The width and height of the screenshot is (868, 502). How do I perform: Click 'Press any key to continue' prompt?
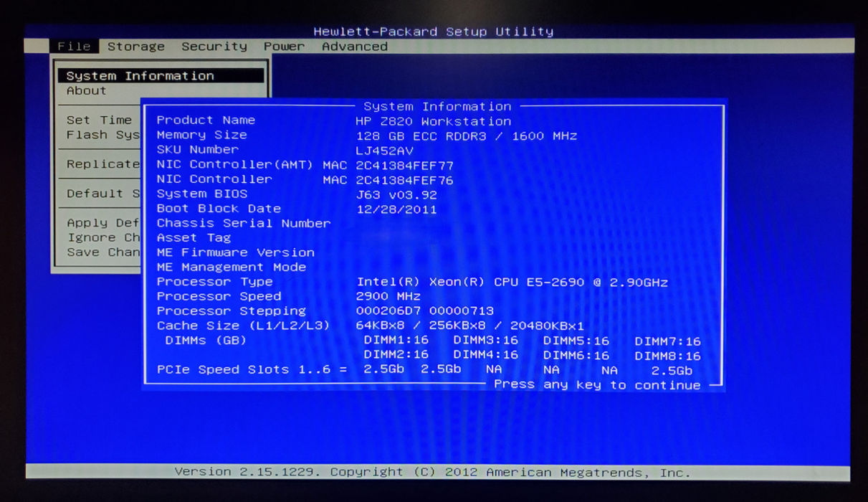click(x=598, y=385)
